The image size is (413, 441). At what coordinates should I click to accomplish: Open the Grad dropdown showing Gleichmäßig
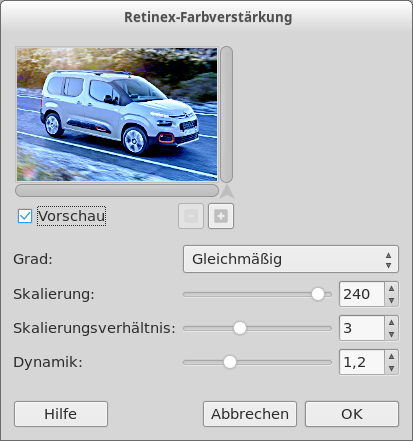point(291,259)
